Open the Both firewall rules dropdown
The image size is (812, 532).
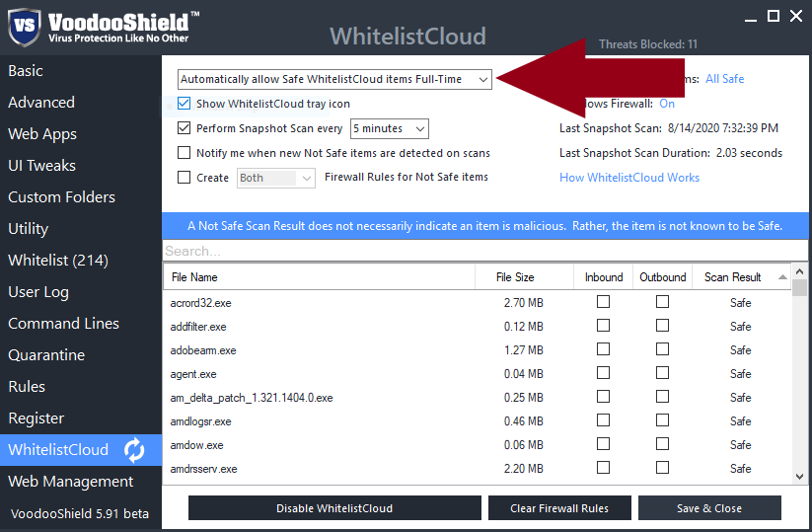pos(276,179)
